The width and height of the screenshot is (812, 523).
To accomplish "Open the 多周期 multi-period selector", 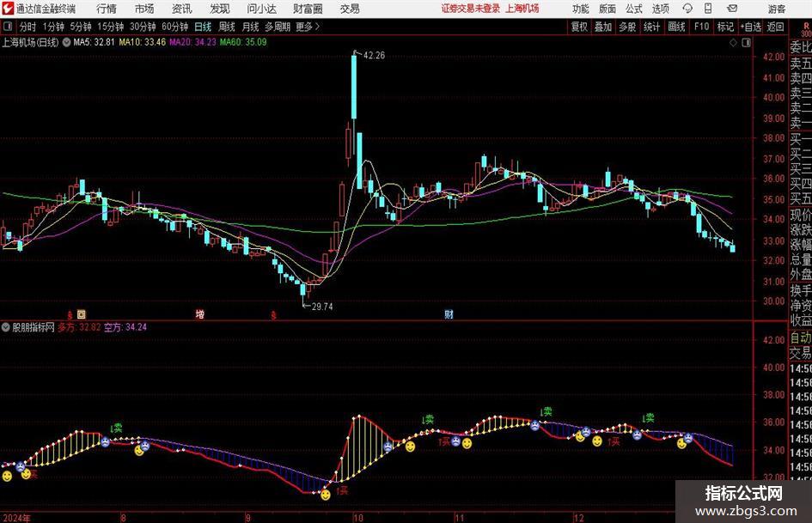I will coord(278,27).
